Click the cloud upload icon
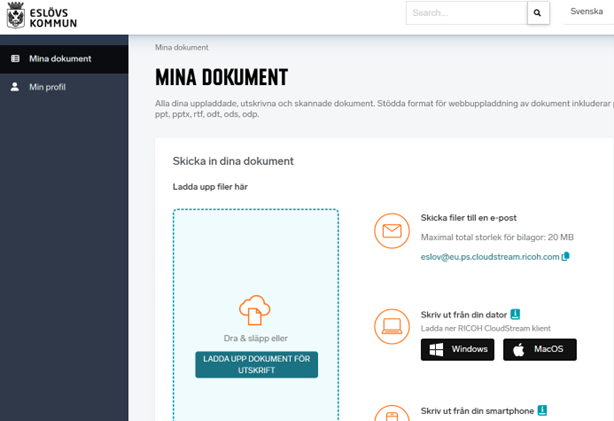This screenshot has height=421, width=614. (x=256, y=311)
